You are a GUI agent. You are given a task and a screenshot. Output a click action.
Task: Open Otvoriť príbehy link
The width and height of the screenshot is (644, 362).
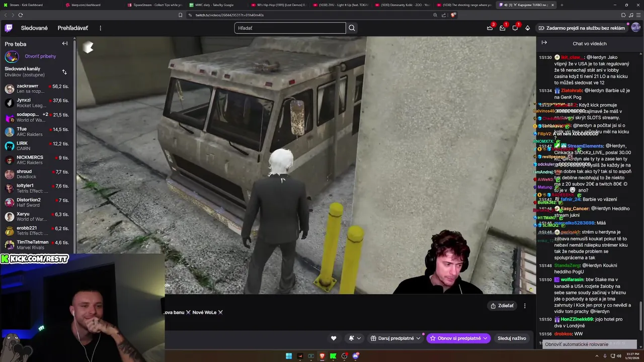(40, 56)
